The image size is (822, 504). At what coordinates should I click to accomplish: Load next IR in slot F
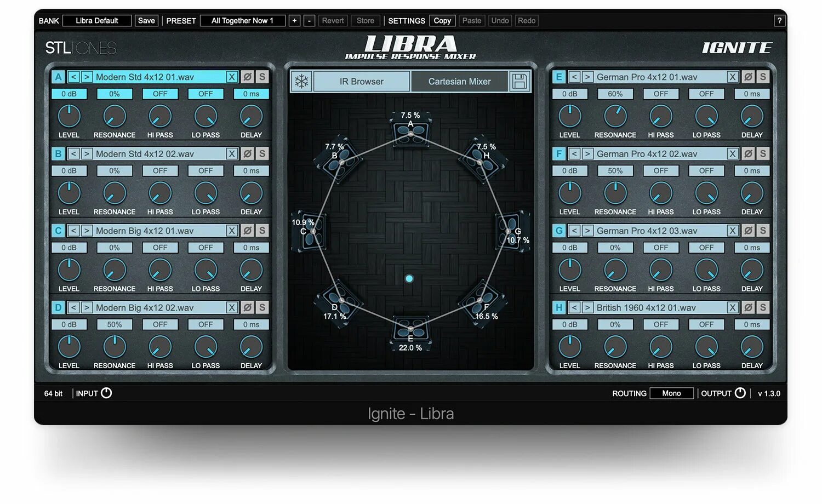coord(587,154)
